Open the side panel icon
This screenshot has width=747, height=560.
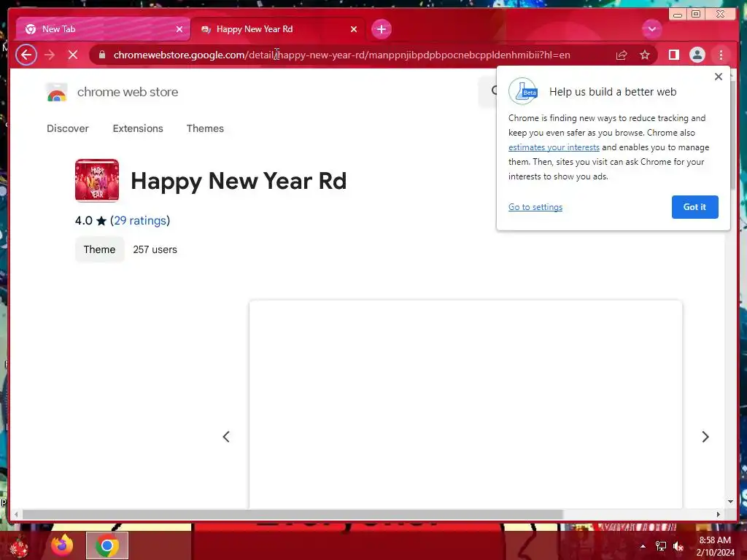(673, 55)
